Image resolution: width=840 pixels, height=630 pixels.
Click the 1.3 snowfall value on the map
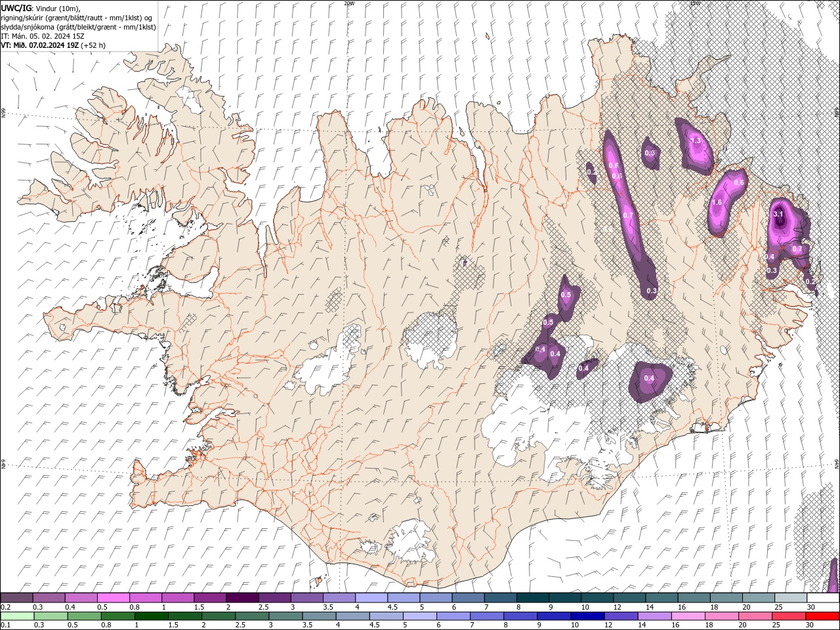point(696,140)
